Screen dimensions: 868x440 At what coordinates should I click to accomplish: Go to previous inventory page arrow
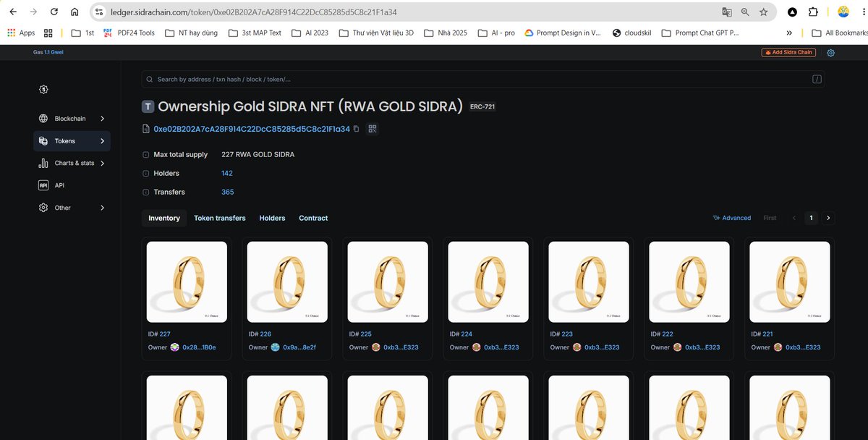point(794,218)
